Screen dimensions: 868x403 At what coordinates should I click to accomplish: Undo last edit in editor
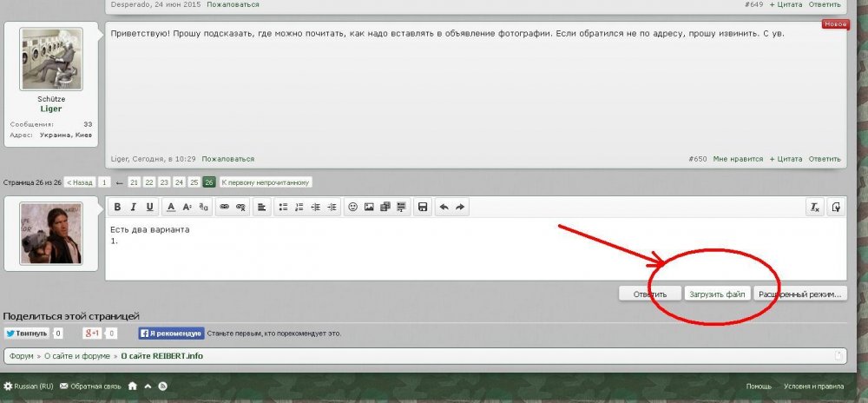point(444,207)
